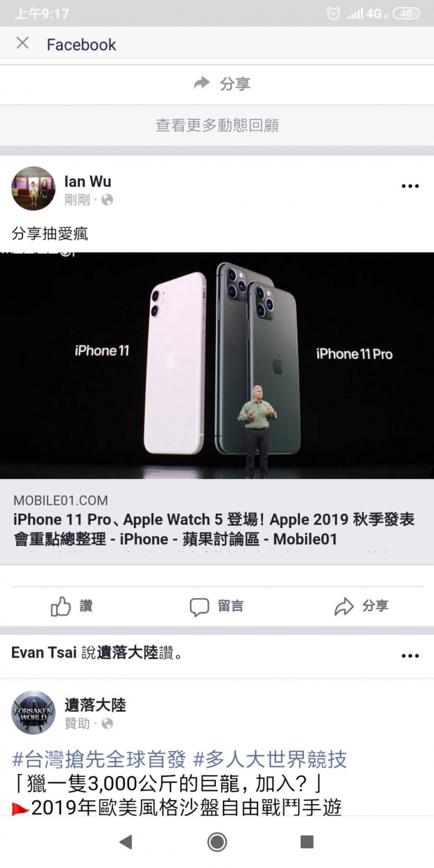Open options menu on 遺落大陸 sponsored post
This screenshot has height=868, width=434.
coord(410,656)
